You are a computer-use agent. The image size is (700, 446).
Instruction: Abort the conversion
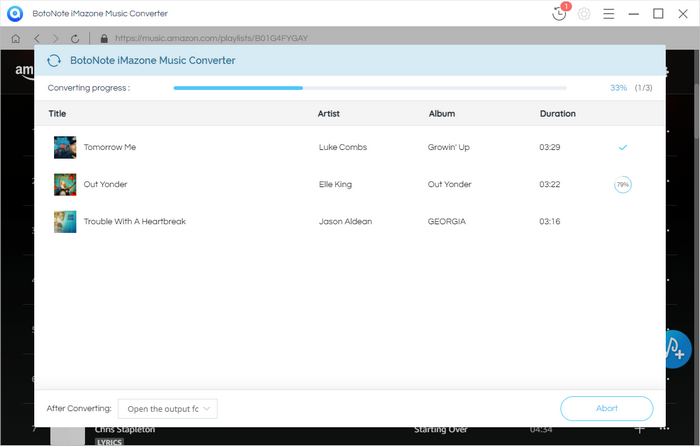pyautogui.click(x=607, y=408)
